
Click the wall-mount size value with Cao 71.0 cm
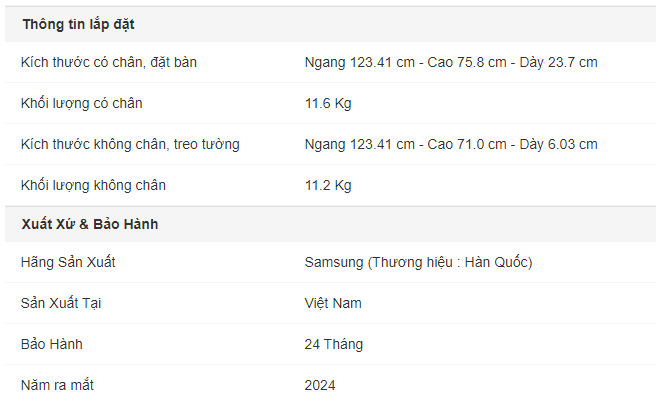pyautogui.click(x=451, y=144)
